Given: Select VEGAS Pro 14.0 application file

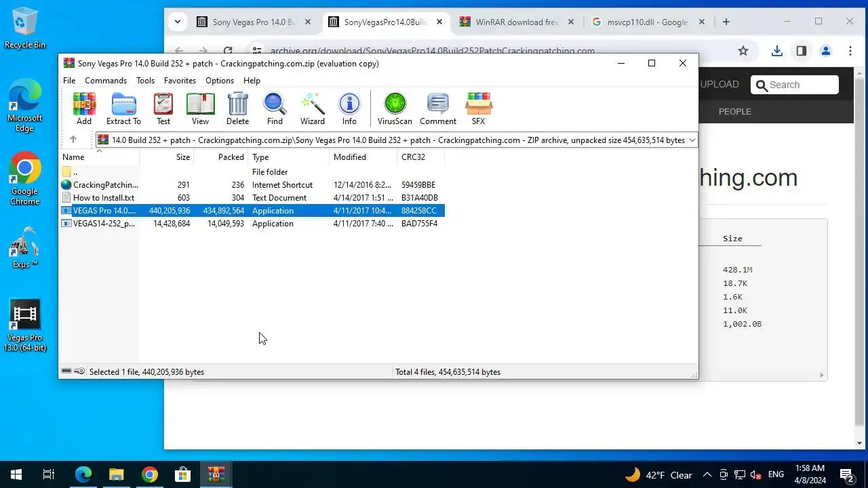Looking at the screenshot, I should pyautogui.click(x=252, y=211).
